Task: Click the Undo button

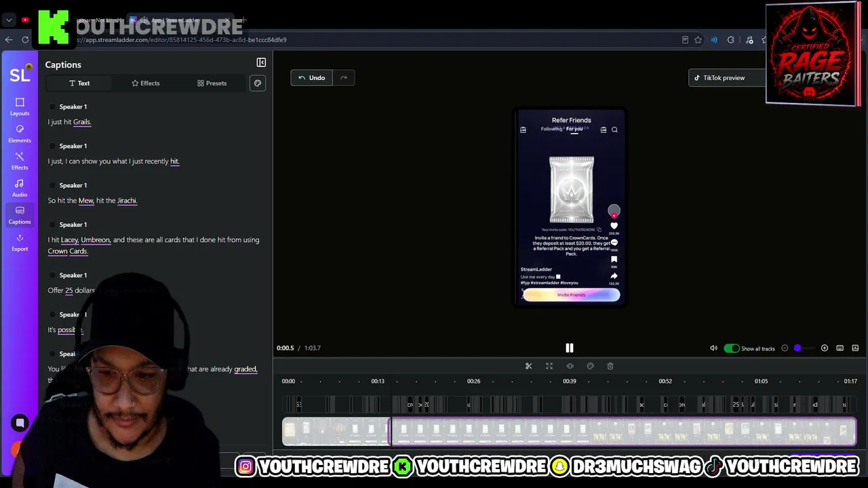Action: coord(312,78)
